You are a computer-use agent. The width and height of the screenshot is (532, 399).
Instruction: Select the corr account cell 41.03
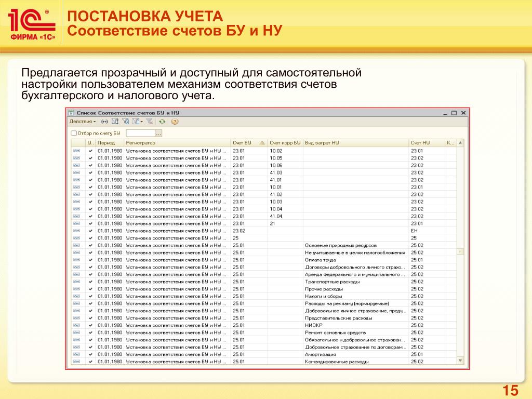tap(285, 172)
